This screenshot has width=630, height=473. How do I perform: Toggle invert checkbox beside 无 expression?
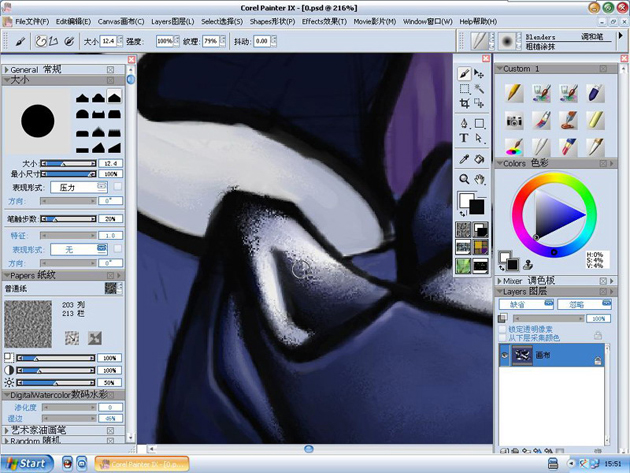117,249
